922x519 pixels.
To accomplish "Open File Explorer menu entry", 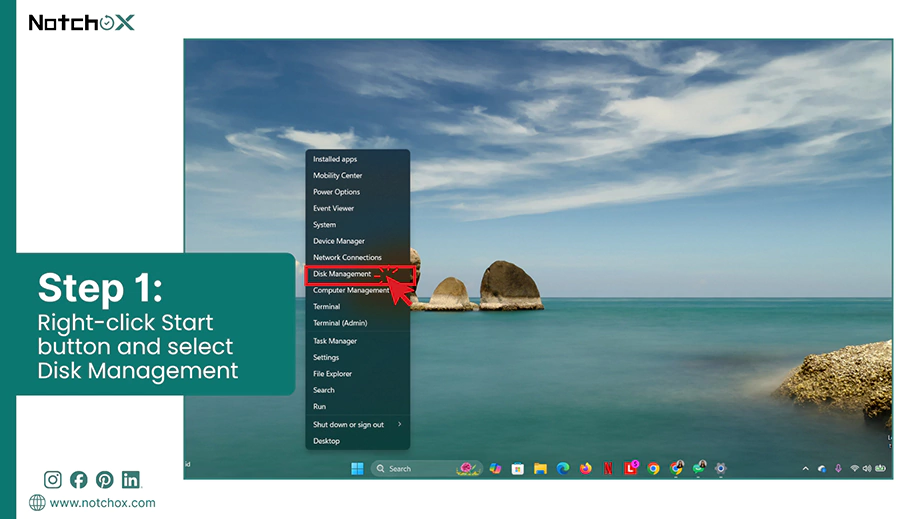I will point(358,374).
